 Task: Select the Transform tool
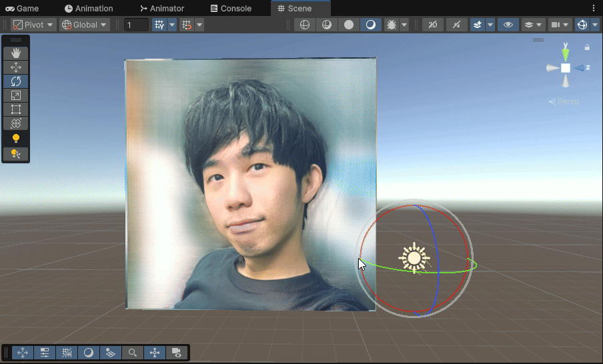16,123
